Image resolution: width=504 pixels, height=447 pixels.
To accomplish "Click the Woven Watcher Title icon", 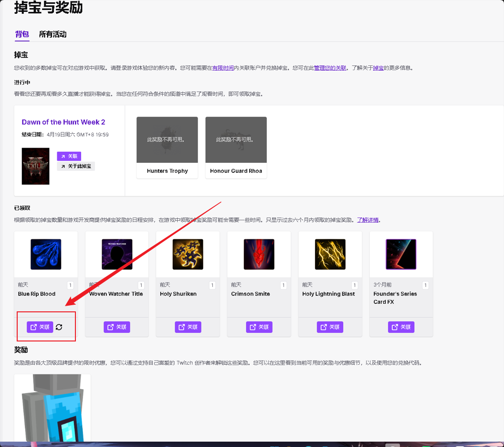I will 117,255.
